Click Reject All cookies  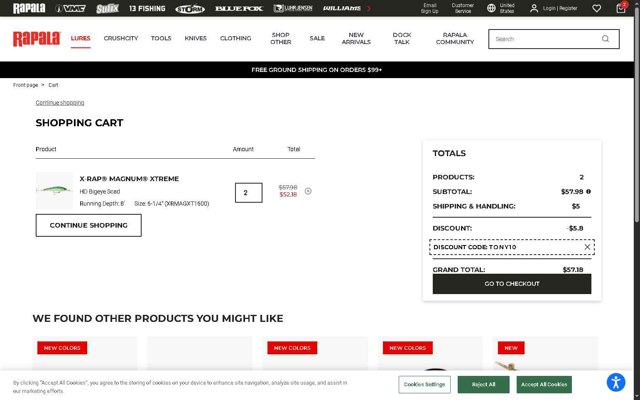tap(483, 384)
